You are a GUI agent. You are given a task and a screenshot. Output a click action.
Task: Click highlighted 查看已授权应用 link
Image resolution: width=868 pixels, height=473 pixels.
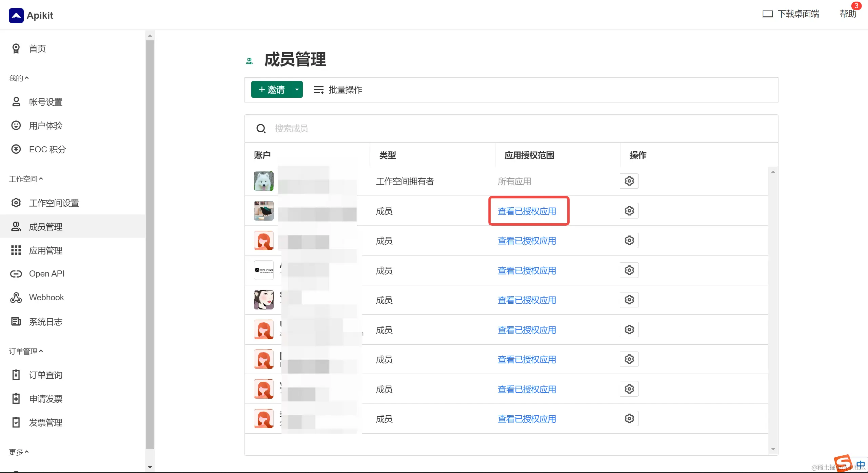527,211
